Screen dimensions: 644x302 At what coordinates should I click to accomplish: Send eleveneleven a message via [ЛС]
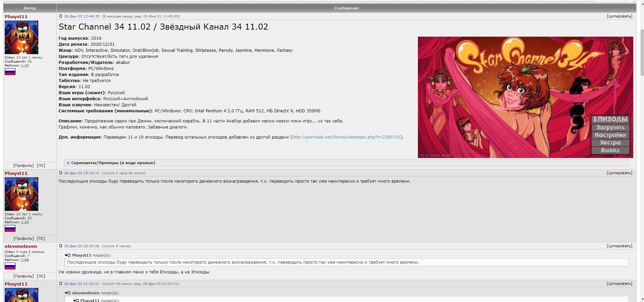click(41, 276)
